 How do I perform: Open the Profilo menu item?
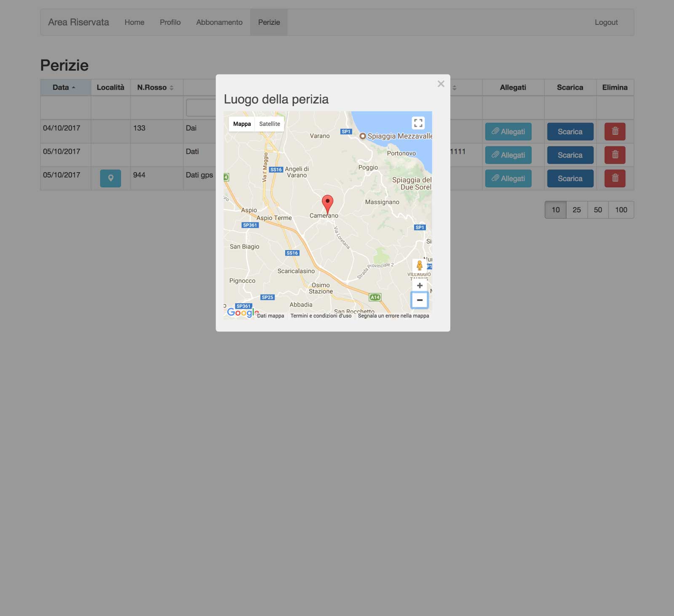(x=170, y=22)
